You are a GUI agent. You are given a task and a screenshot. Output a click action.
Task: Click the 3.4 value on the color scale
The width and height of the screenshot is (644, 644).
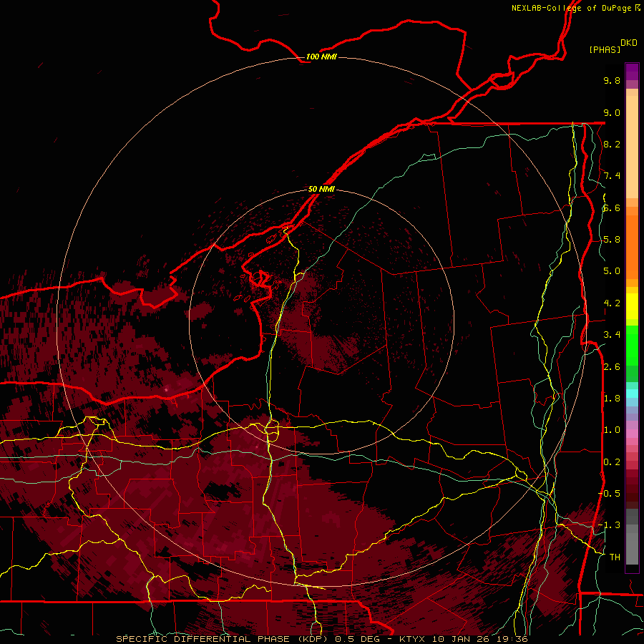coord(612,335)
